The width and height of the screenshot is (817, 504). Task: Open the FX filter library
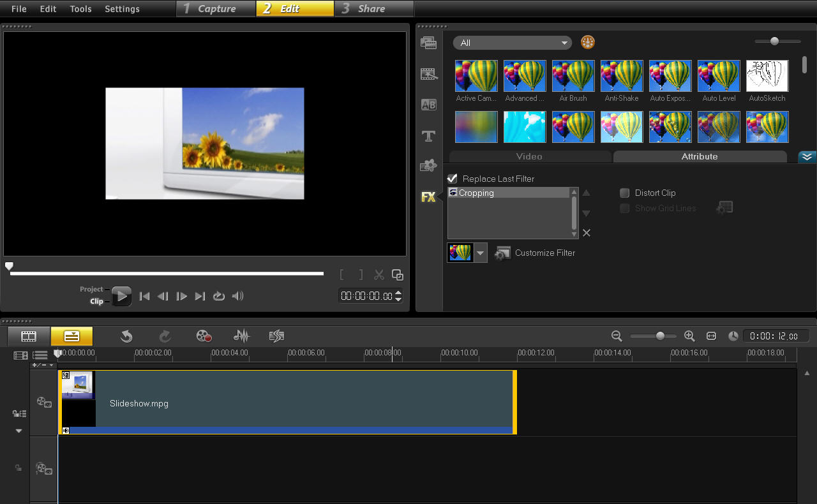[x=428, y=196]
